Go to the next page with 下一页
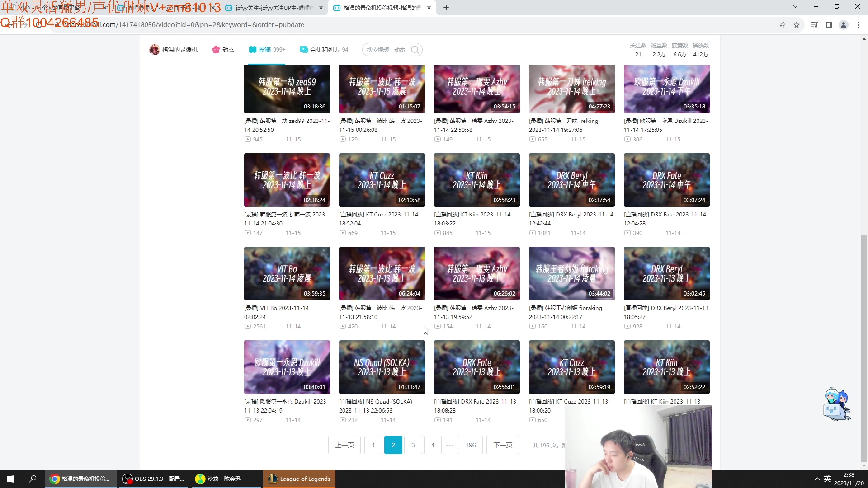This screenshot has height=488, width=868. (503, 445)
